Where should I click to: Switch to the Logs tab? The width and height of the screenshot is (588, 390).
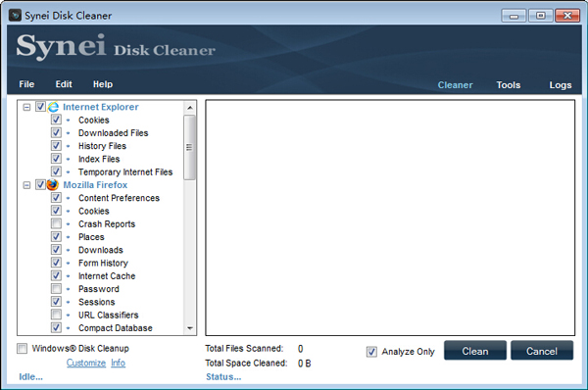point(561,85)
